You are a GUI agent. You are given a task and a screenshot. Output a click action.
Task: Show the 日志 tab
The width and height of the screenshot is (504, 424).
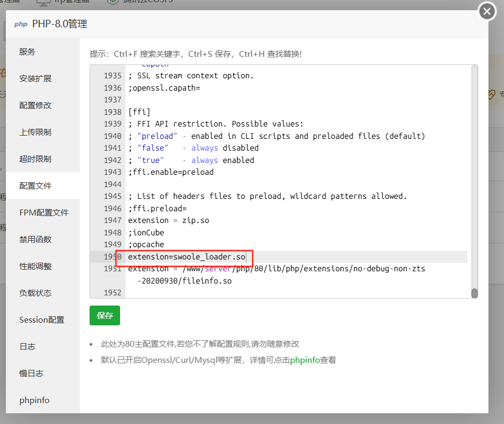[x=27, y=347]
